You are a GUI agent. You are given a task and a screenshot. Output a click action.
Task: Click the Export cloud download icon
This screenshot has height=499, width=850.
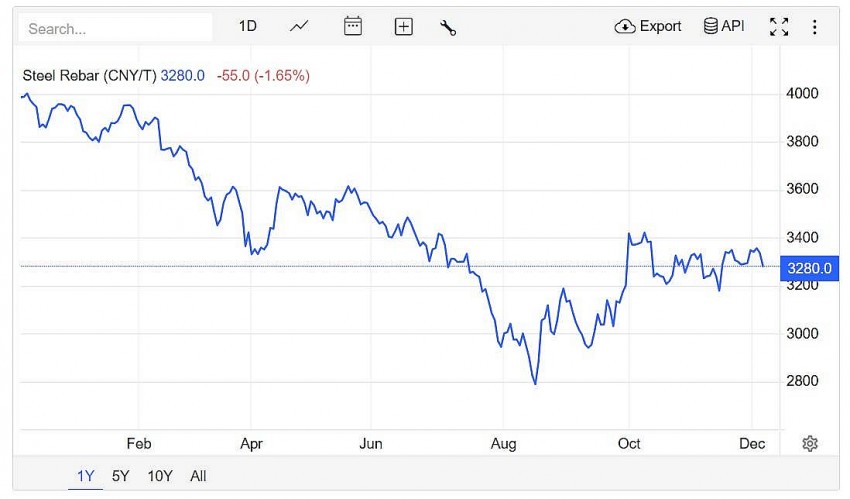click(x=625, y=27)
